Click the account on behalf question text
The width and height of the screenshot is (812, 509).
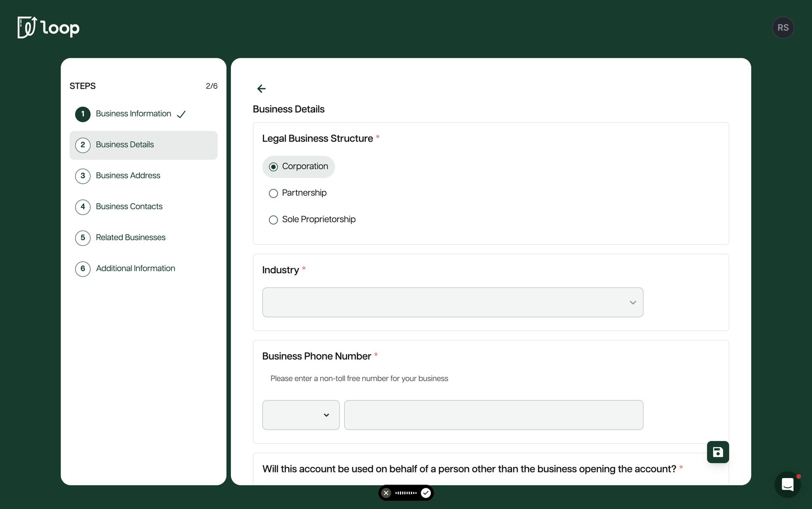[x=469, y=469]
